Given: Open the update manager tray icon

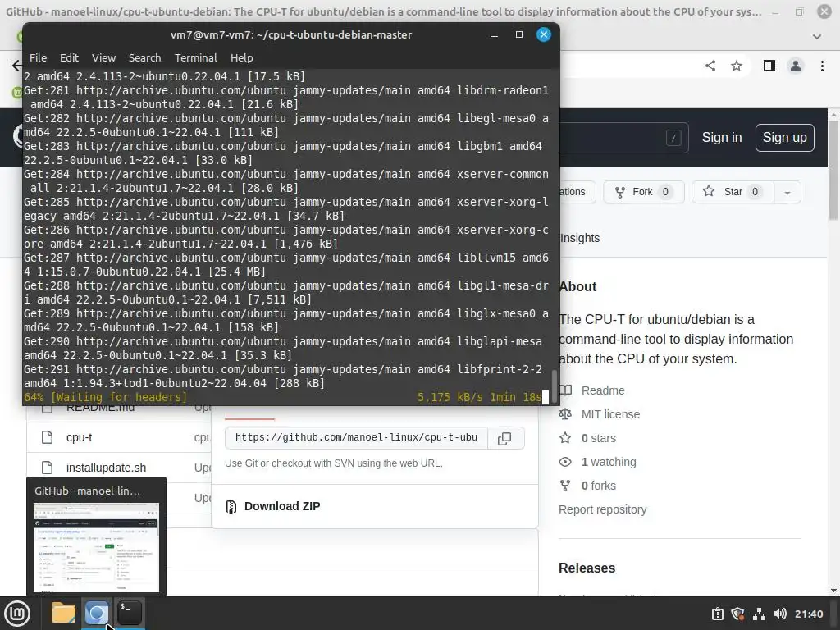Looking at the screenshot, I should click(x=717, y=614).
